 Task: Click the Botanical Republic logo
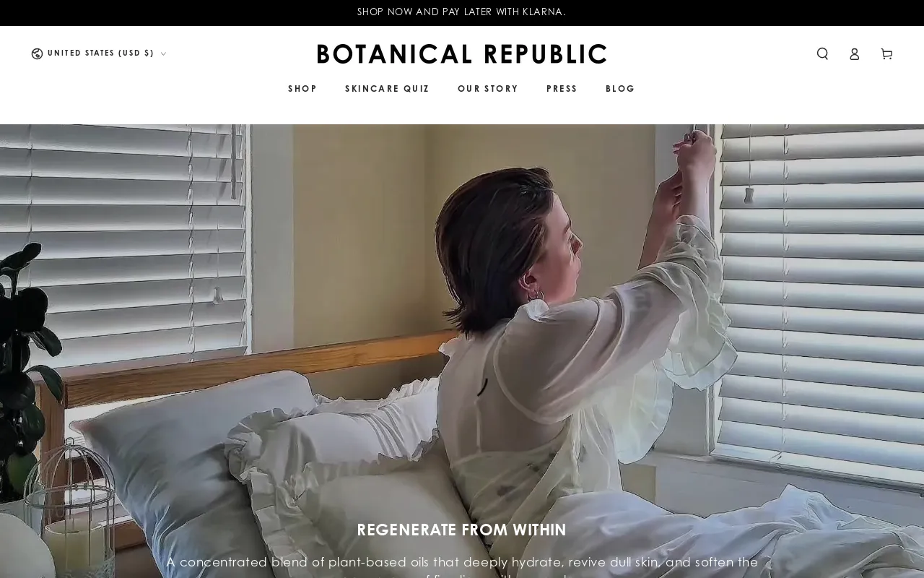coord(462,53)
